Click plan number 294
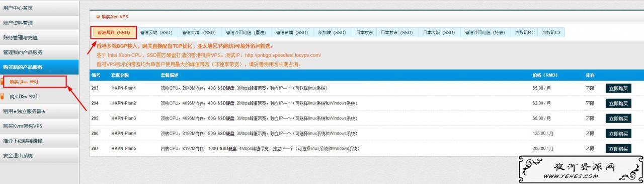 click(95, 103)
